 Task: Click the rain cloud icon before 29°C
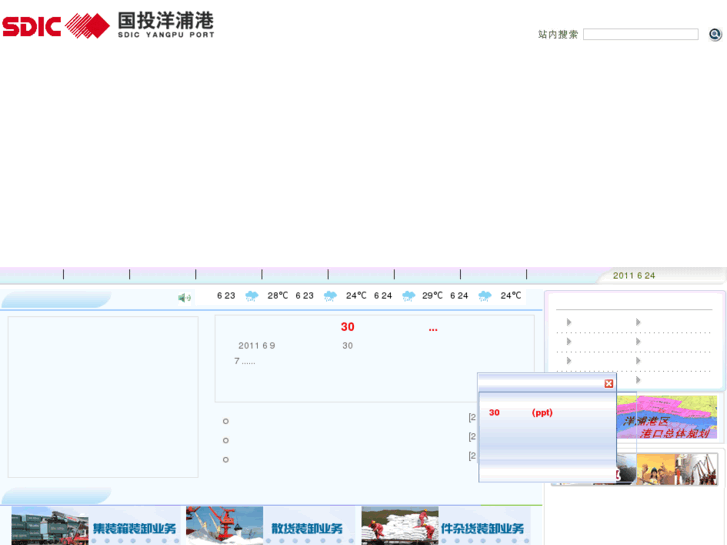point(408,295)
